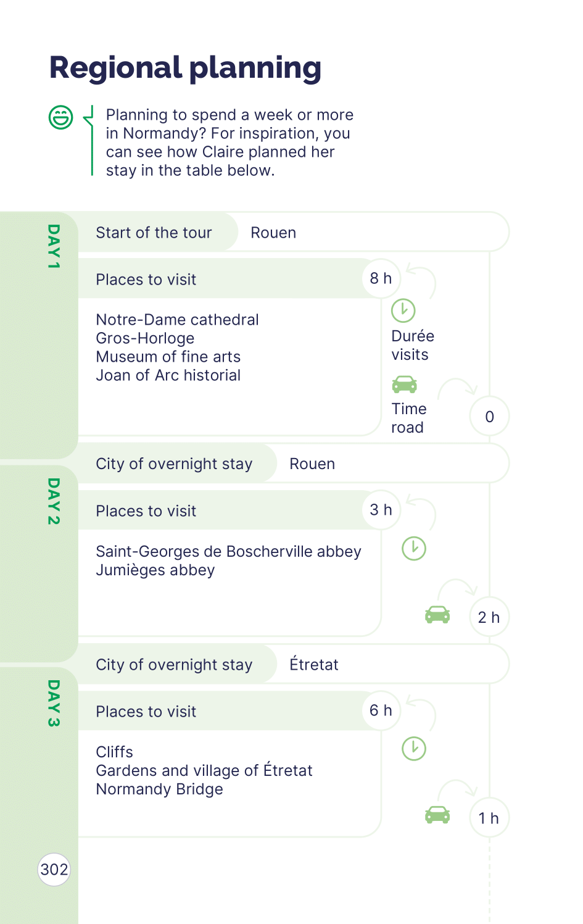The image size is (583, 924).
Task: Click the curved arrow beside 8 h
Action: coord(421,281)
